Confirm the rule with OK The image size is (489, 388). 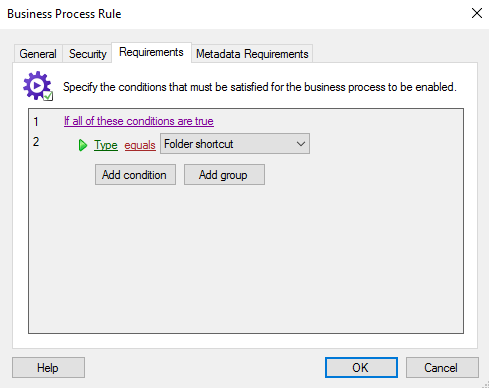[361, 367]
